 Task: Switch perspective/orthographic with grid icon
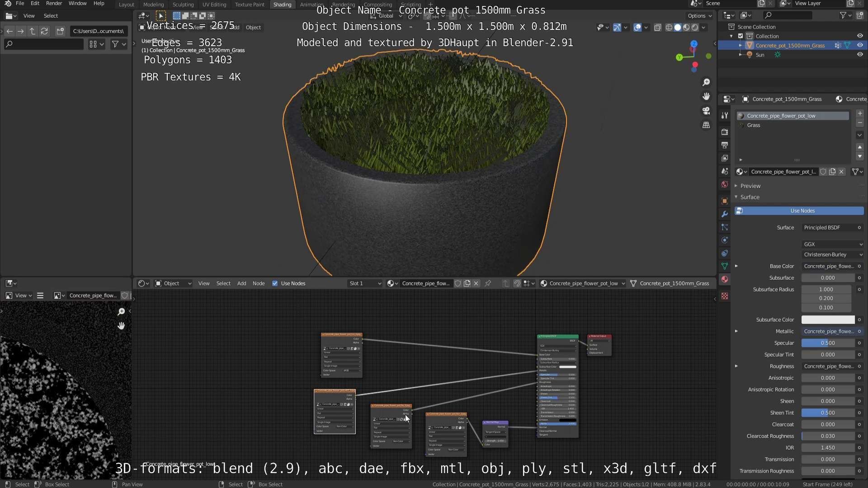706,125
